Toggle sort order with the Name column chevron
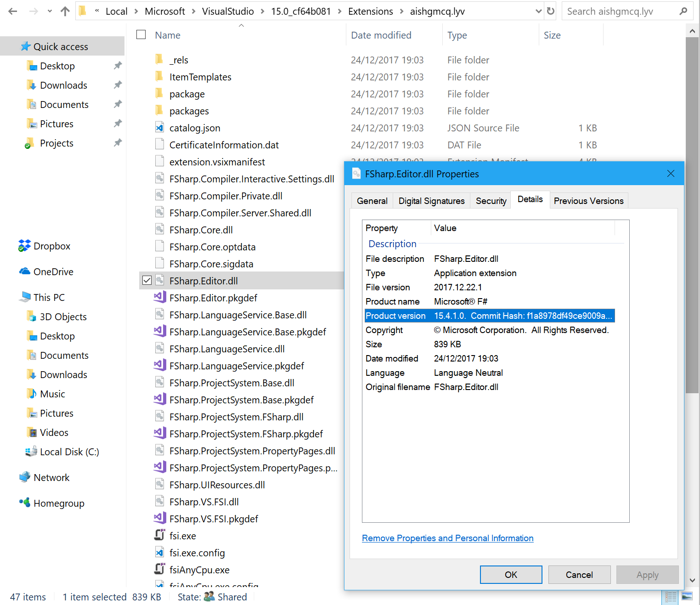Viewport: 700px width, 605px height. coord(241,25)
